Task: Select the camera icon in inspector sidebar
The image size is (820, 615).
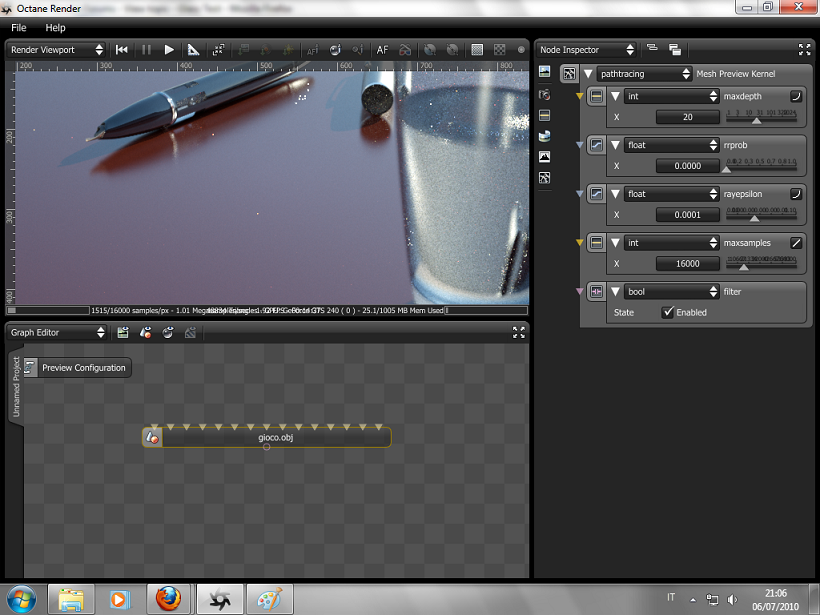Action: click(544, 95)
